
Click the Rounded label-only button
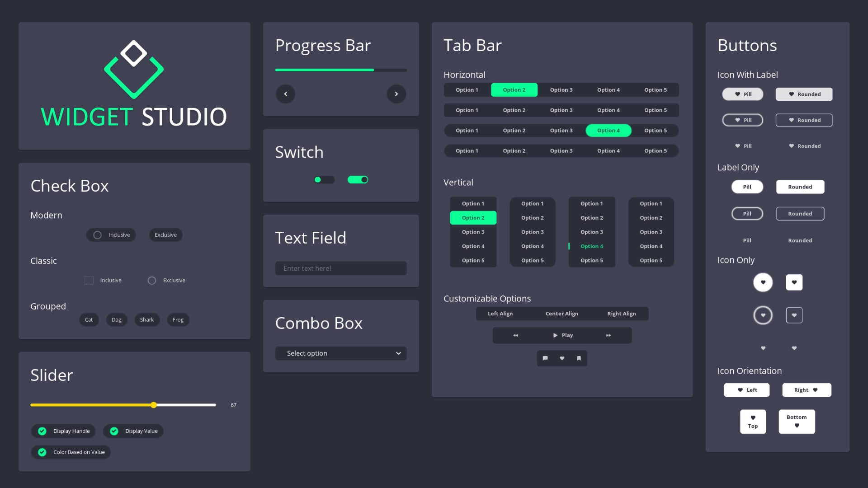point(800,187)
